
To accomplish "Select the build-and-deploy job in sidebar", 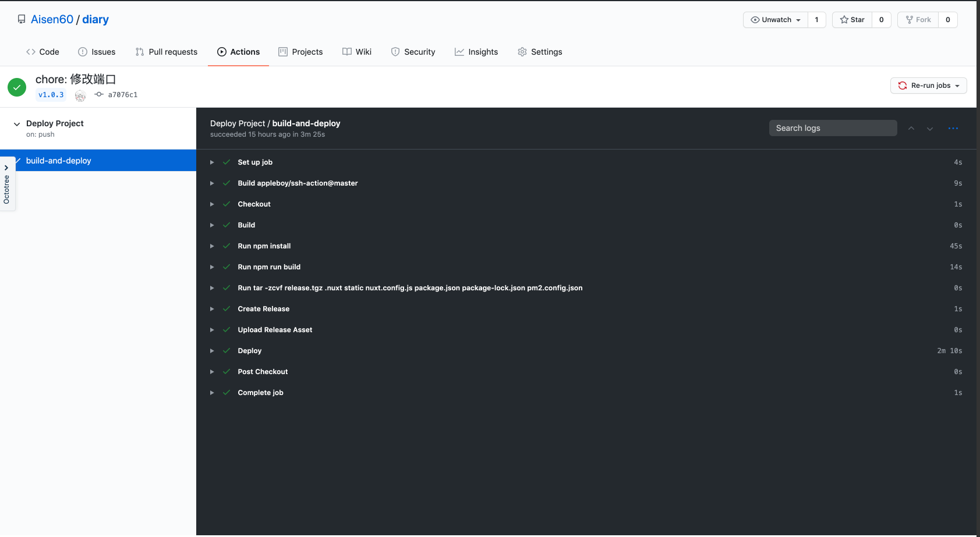I will pos(98,161).
